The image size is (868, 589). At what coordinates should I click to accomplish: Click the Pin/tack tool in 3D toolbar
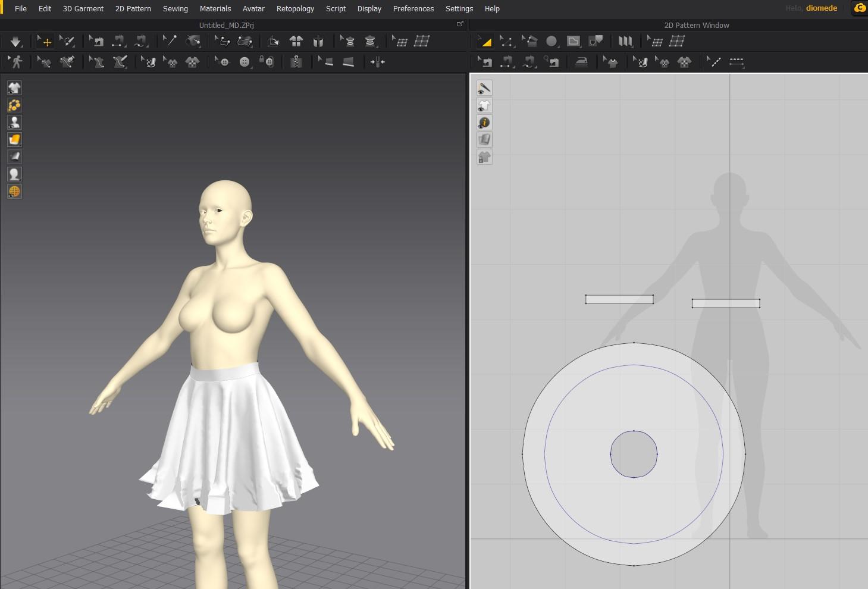coord(170,41)
